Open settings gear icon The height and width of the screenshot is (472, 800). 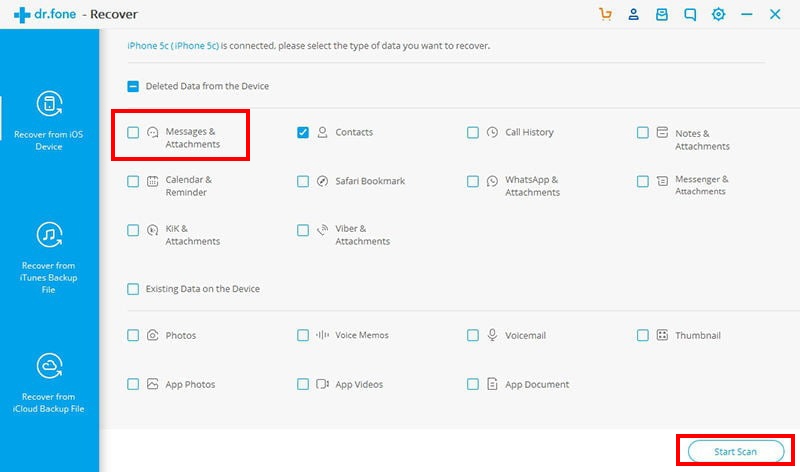pos(718,14)
